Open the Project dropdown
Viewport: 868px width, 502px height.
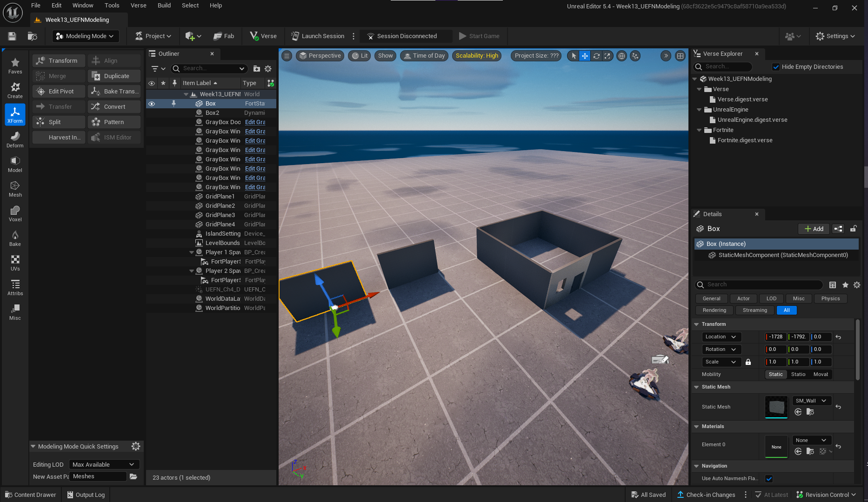coord(153,36)
